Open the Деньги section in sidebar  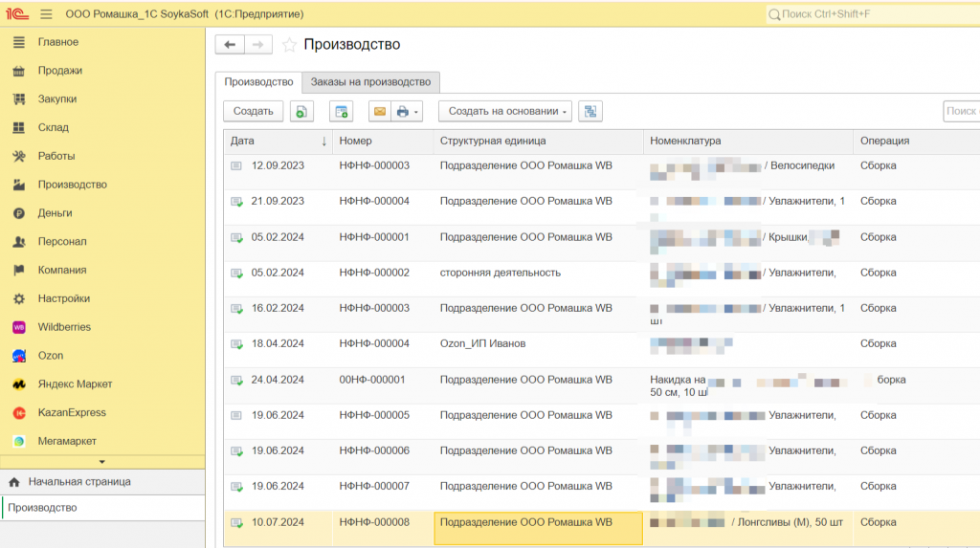pyautogui.click(x=55, y=213)
